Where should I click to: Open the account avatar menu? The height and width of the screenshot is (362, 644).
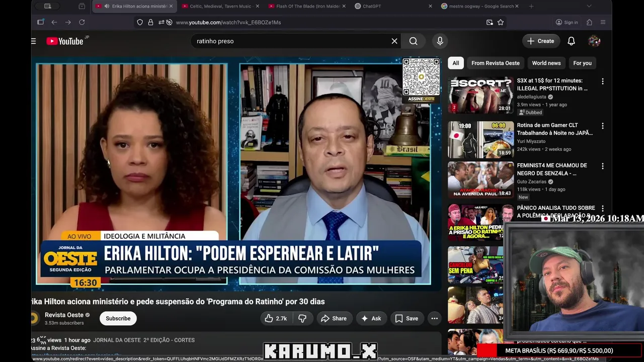click(x=594, y=41)
